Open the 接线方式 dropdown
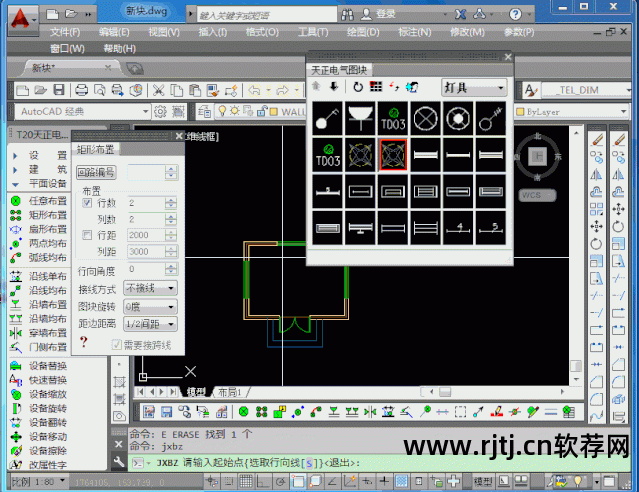 [151, 288]
